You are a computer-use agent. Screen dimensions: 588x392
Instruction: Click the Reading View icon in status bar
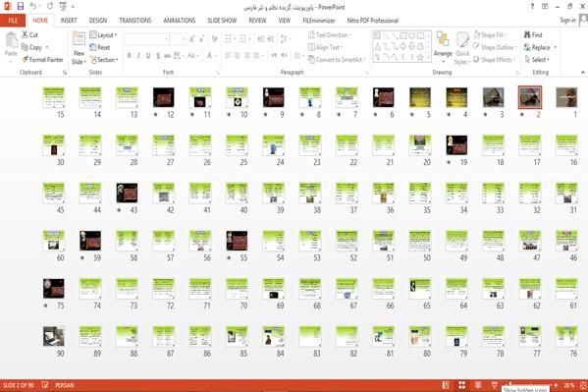click(x=478, y=385)
